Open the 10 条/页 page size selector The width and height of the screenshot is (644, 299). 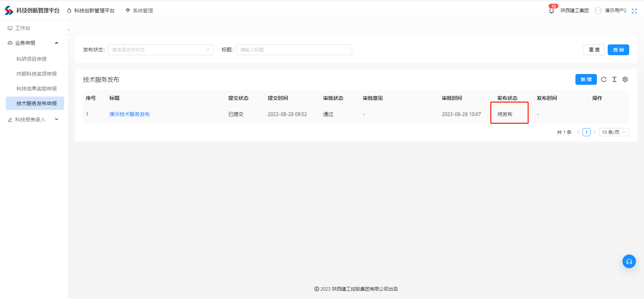[x=614, y=132]
